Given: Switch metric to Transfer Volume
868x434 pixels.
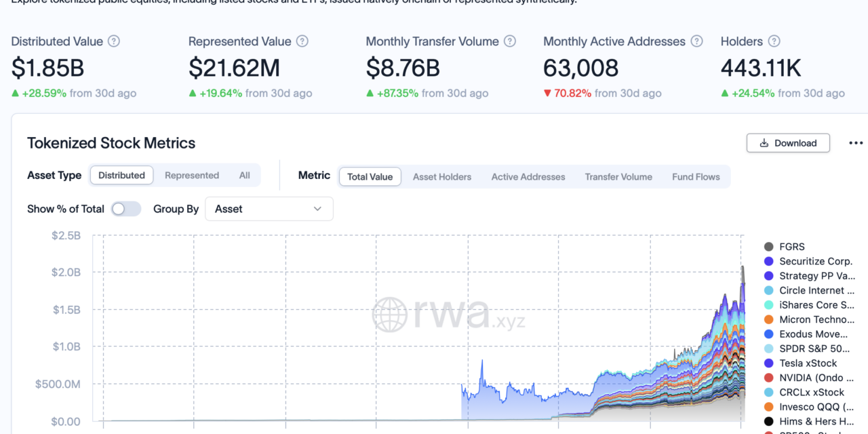Looking at the screenshot, I should 618,176.
